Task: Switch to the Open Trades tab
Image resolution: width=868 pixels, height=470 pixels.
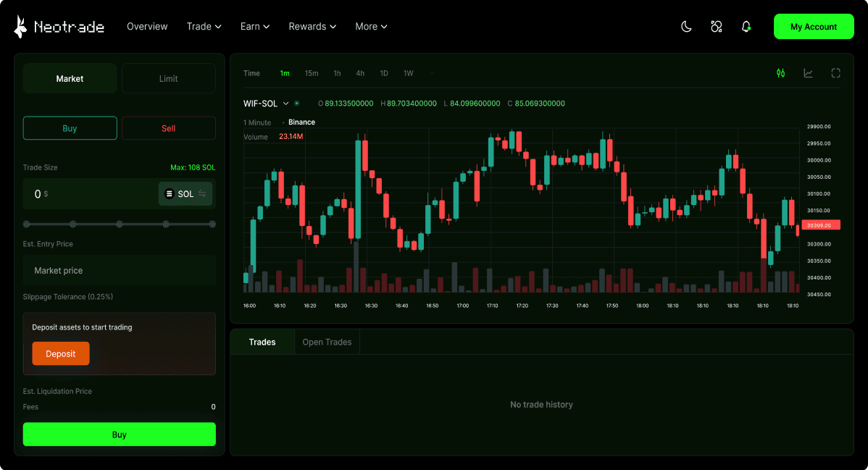Action: coord(327,341)
